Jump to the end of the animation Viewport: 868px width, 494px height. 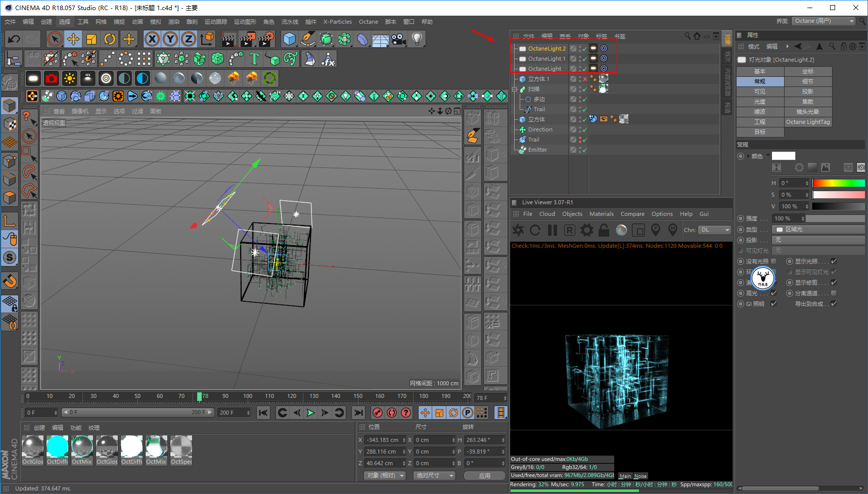(x=358, y=413)
